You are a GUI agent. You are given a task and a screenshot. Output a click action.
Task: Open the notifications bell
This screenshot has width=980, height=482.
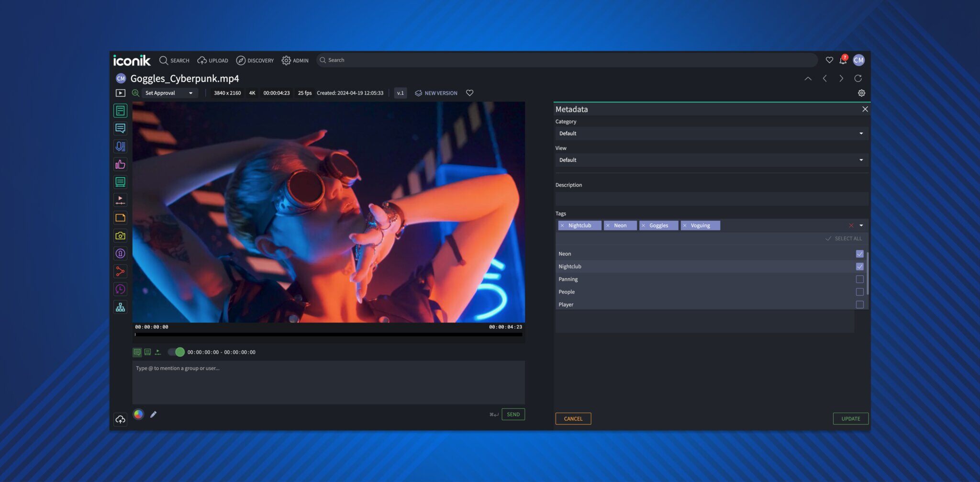point(843,60)
